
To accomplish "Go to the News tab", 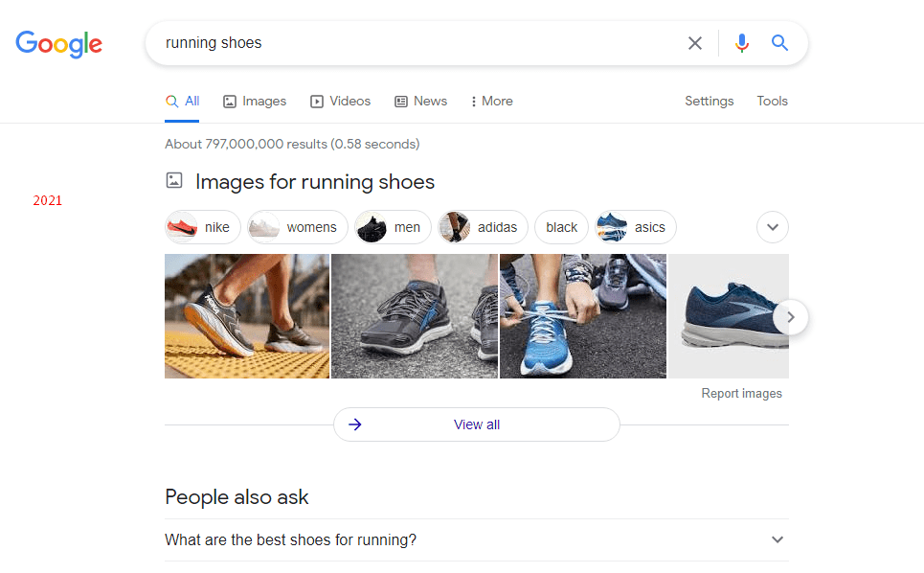I will click(x=421, y=101).
